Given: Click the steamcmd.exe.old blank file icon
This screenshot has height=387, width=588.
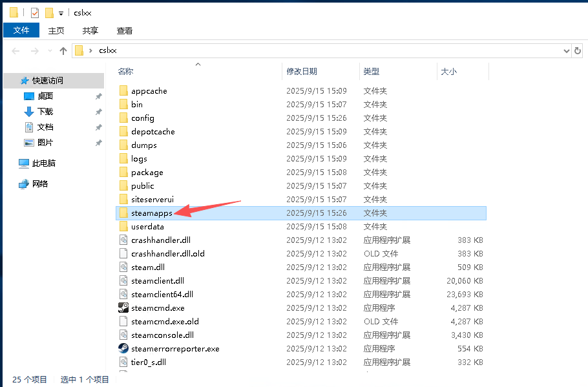Looking at the screenshot, I should [x=123, y=321].
